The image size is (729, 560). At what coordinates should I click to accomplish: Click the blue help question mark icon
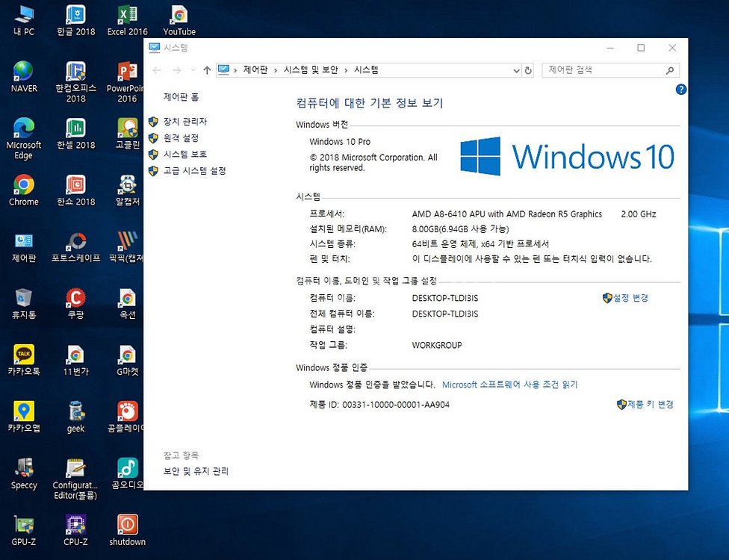[680, 90]
